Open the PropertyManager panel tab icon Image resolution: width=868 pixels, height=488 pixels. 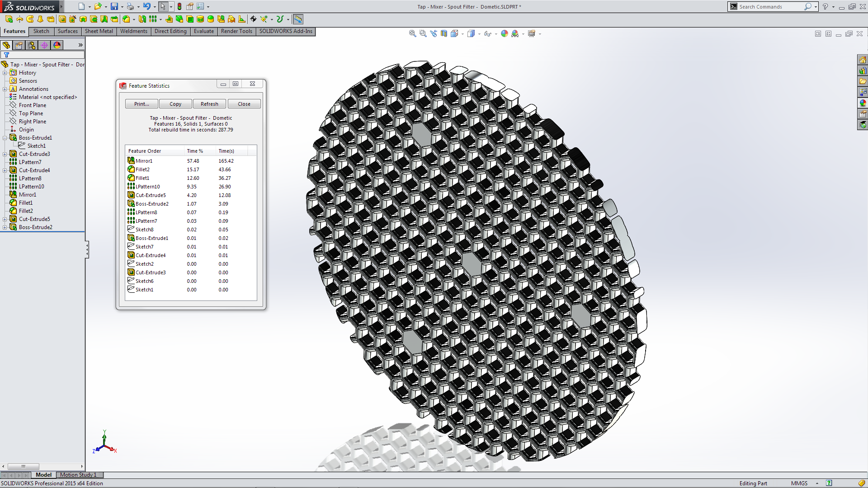(19, 45)
